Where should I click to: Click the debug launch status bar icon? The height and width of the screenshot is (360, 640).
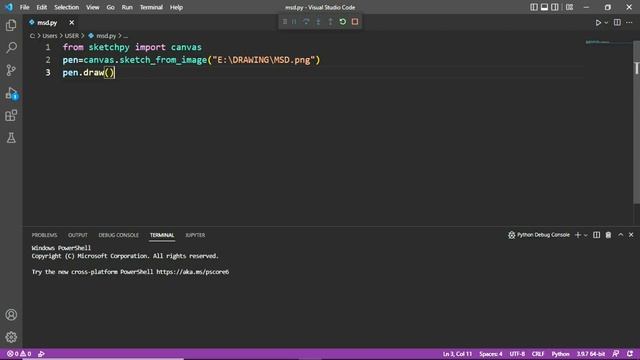click(41, 354)
